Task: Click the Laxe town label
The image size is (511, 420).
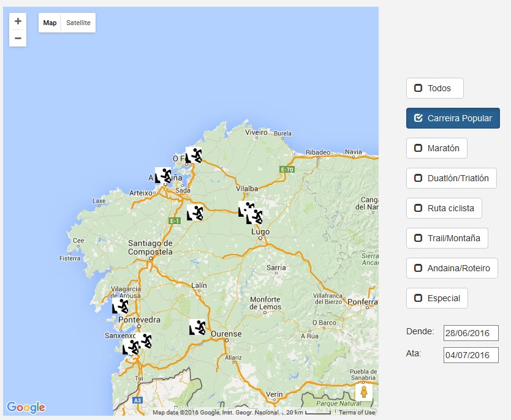Action: click(x=99, y=201)
